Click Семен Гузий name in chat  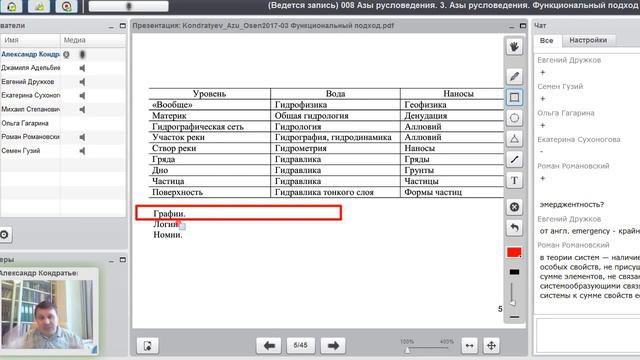(560, 87)
